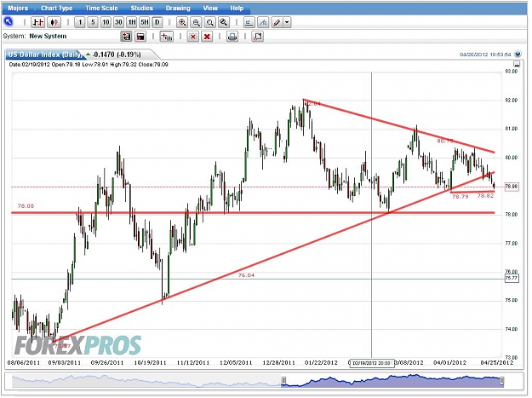532x398 pixels.
Task: Click the 82.00 price axis label
Action: tap(512, 101)
